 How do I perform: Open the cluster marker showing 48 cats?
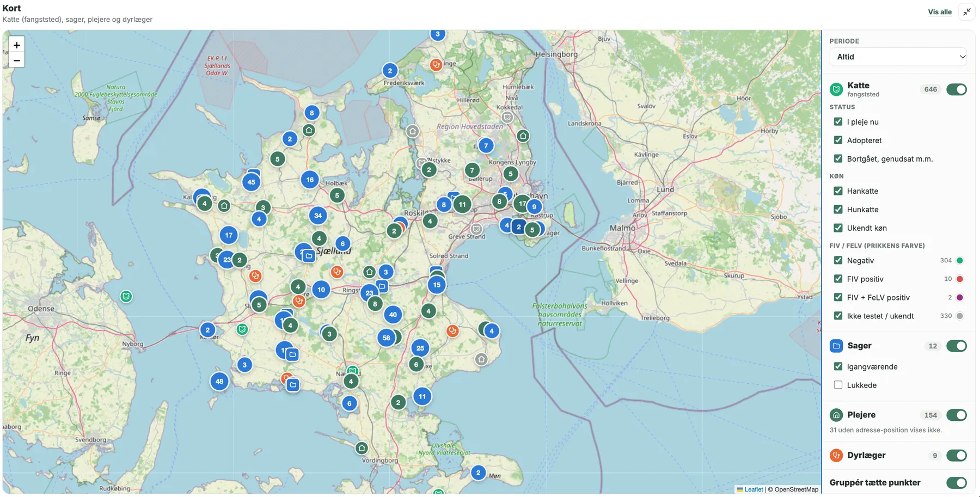[219, 381]
